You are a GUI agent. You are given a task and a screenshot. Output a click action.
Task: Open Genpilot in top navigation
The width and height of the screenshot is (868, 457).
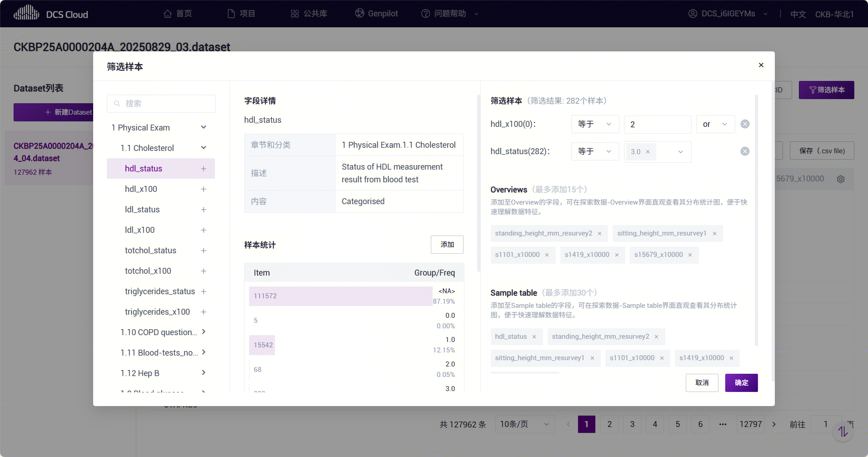click(x=376, y=14)
